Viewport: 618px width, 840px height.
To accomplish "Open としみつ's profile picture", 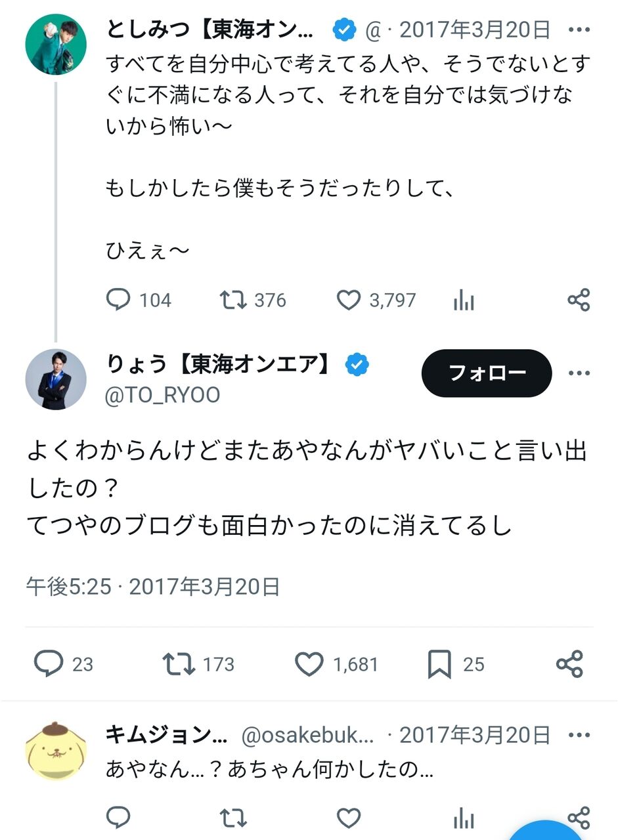I will pos(56,44).
